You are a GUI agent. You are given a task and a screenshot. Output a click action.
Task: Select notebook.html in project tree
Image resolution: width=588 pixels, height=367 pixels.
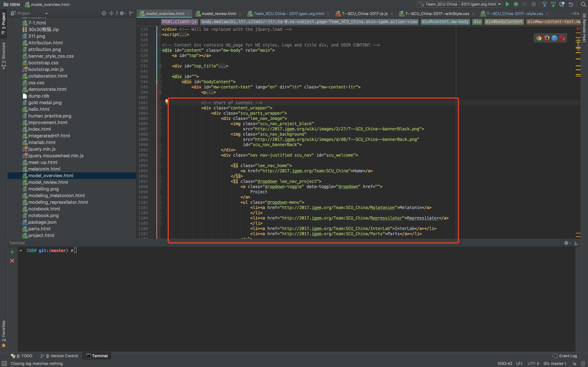(x=44, y=209)
